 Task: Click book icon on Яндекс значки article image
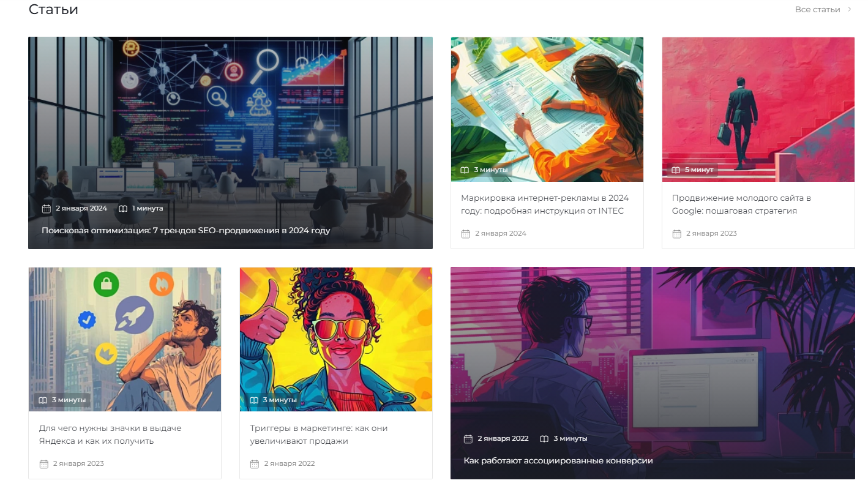[x=43, y=400]
